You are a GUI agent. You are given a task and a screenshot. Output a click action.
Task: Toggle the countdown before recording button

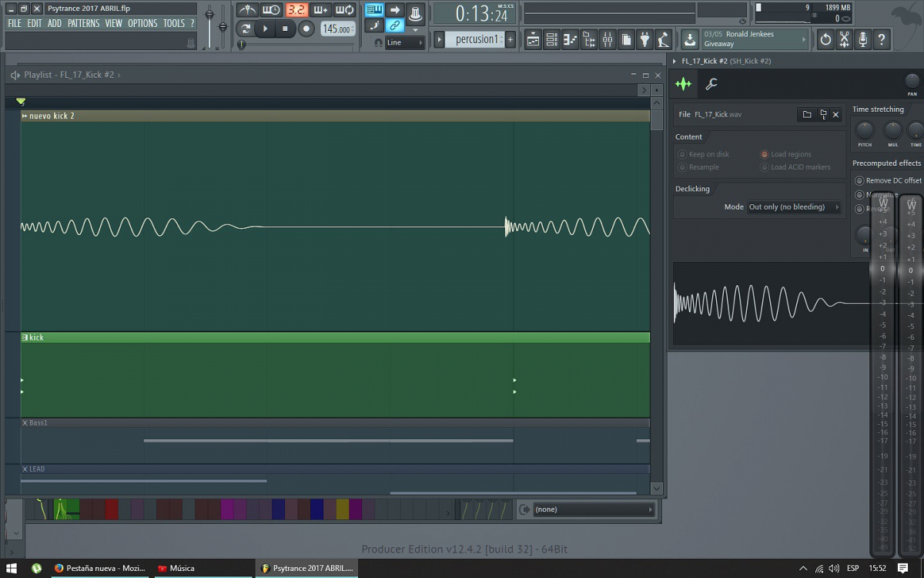[296, 10]
